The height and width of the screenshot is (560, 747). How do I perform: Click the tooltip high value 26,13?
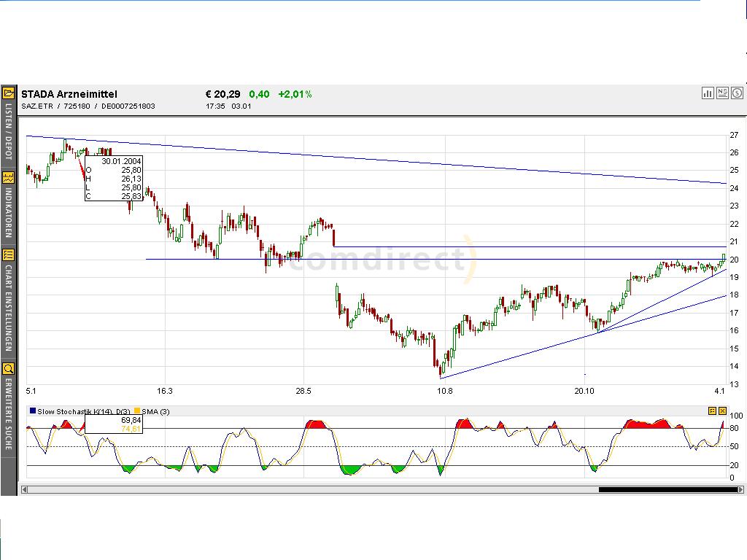131,179
